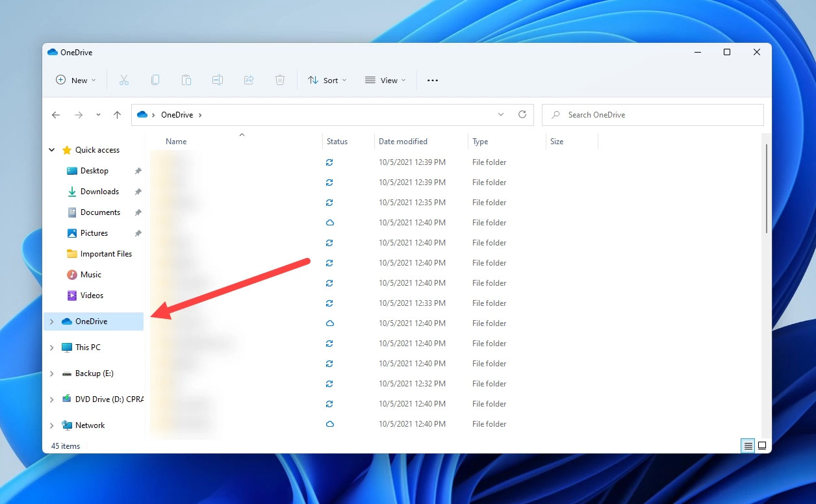Viewport: 816px width, 504px height.
Task: Switch to details view icon in status bar
Action: tap(748, 446)
